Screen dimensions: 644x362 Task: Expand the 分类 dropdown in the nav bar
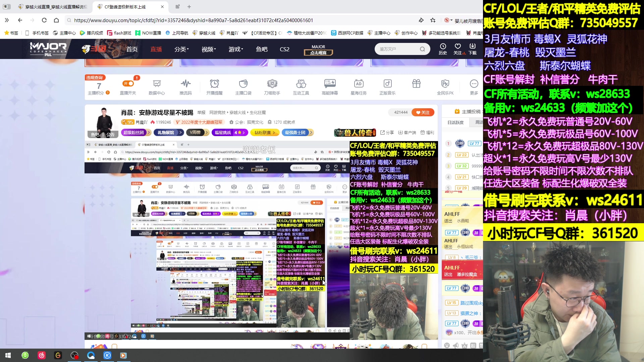point(181,49)
